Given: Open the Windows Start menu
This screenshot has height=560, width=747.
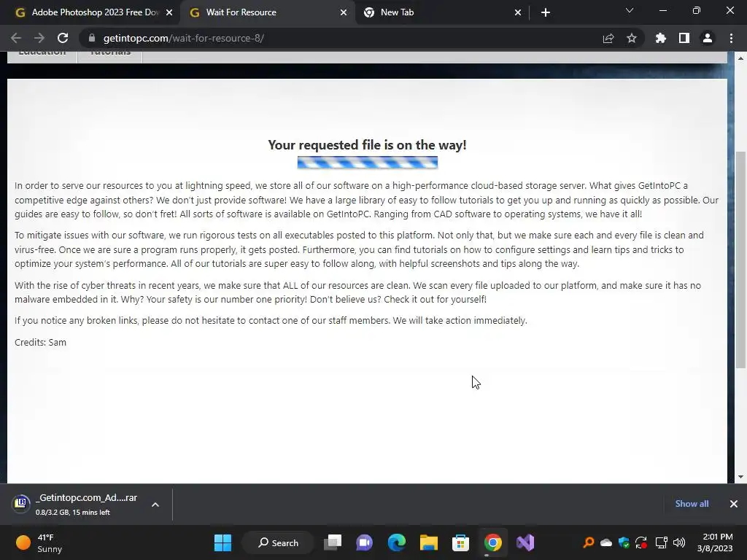Looking at the screenshot, I should [222, 542].
